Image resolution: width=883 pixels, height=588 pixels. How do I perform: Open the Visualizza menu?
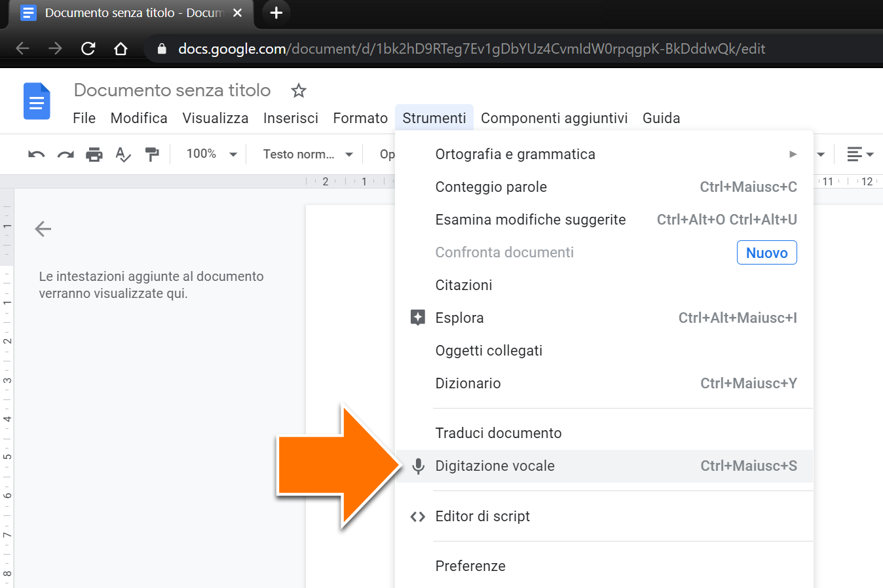point(216,118)
